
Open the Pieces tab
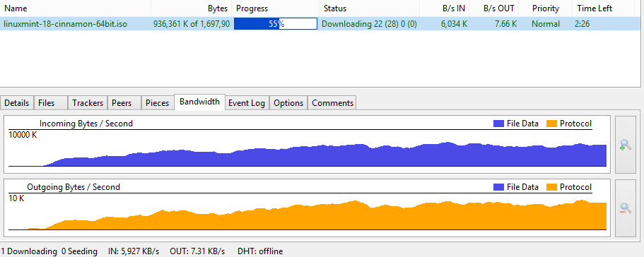click(158, 103)
